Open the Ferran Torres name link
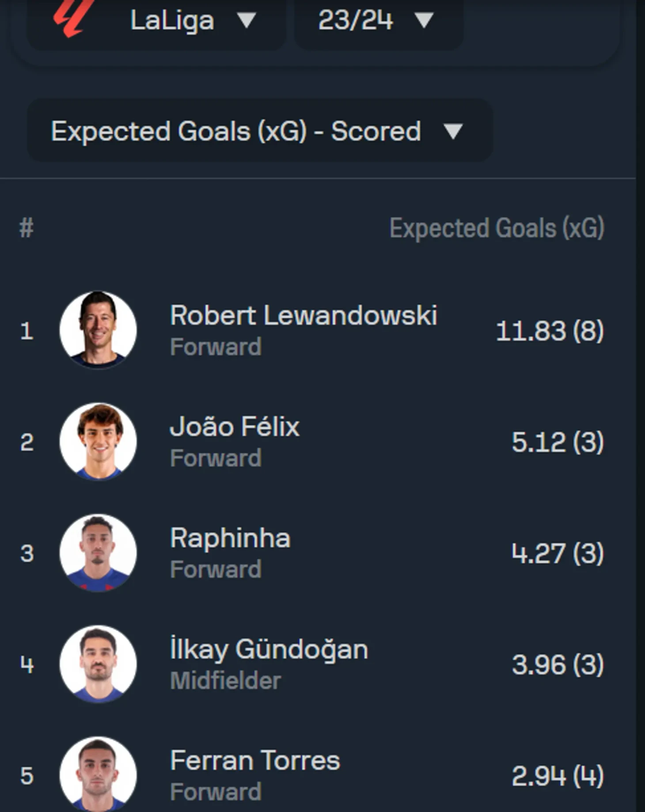 [x=255, y=761]
